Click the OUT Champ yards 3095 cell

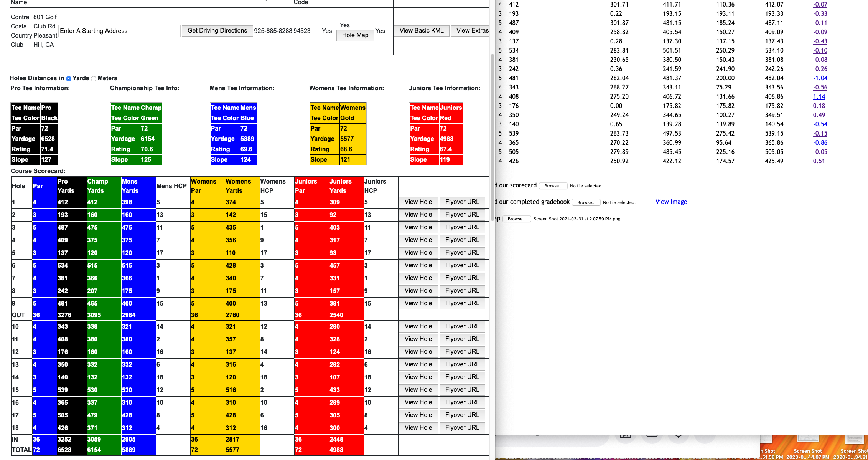(104, 315)
